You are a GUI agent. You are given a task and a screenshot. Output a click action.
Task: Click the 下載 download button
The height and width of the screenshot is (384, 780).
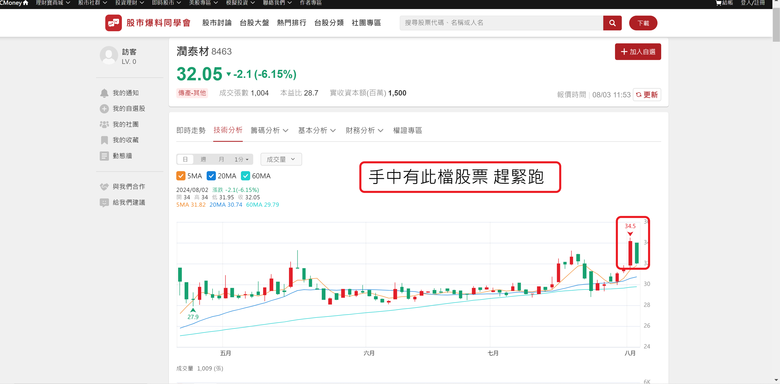[x=643, y=23]
